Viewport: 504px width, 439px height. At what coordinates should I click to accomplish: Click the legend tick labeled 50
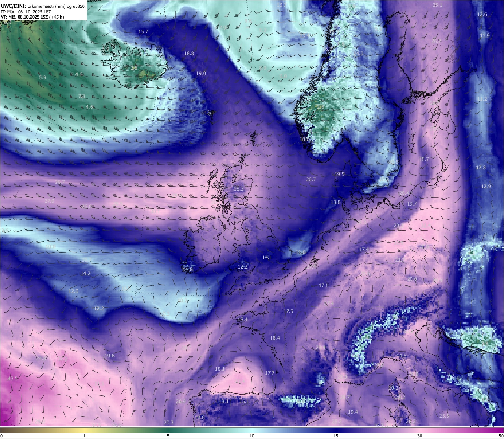500,436
